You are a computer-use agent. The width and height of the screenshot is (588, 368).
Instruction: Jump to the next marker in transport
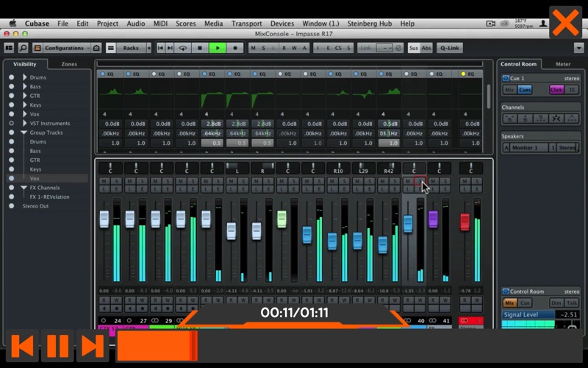point(170,48)
